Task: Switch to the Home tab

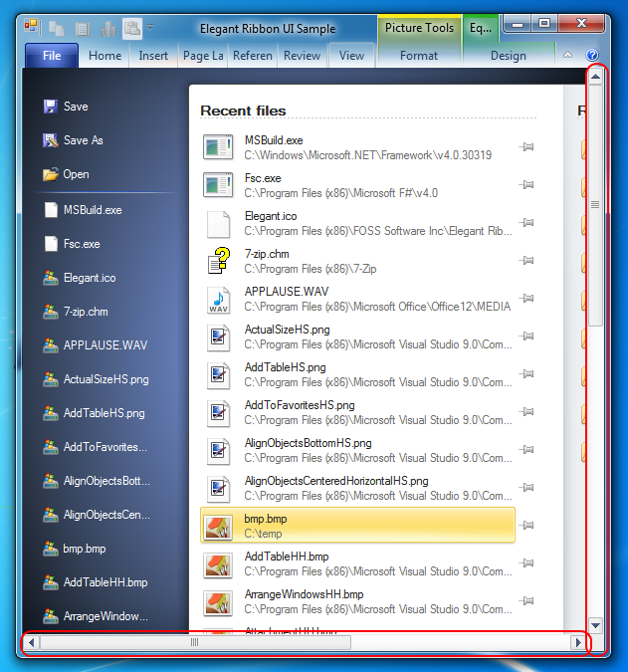Action: click(105, 56)
